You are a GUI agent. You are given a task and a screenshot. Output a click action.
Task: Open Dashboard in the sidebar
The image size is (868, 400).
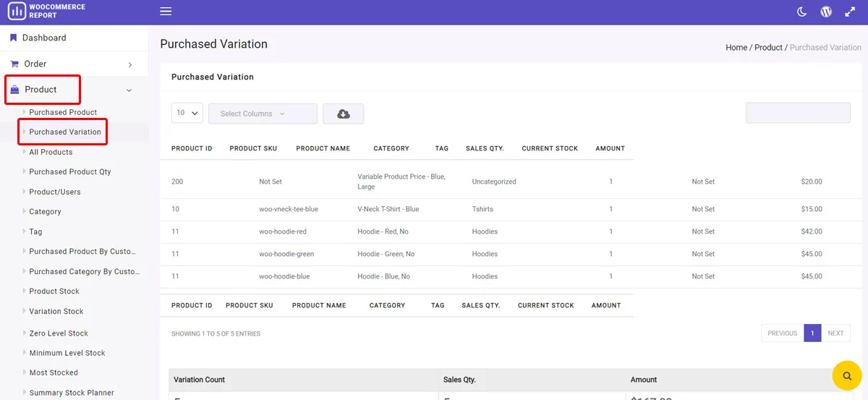click(44, 38)
